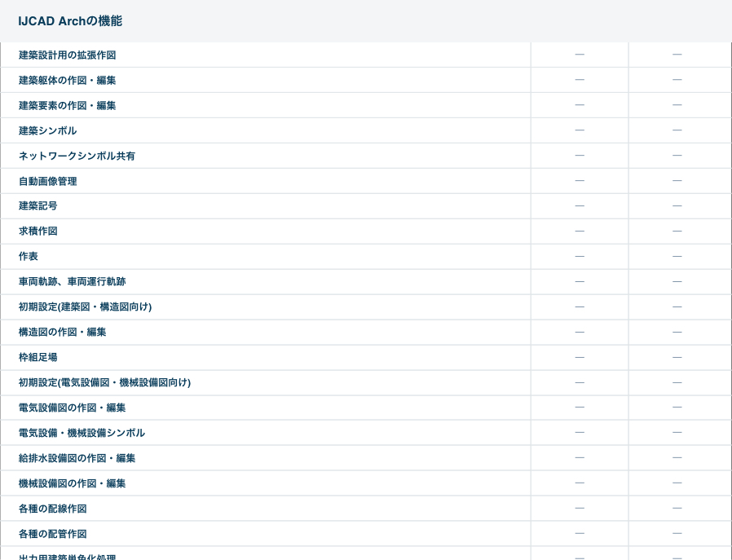Click the 建築記号 row label

click(37, 206)
